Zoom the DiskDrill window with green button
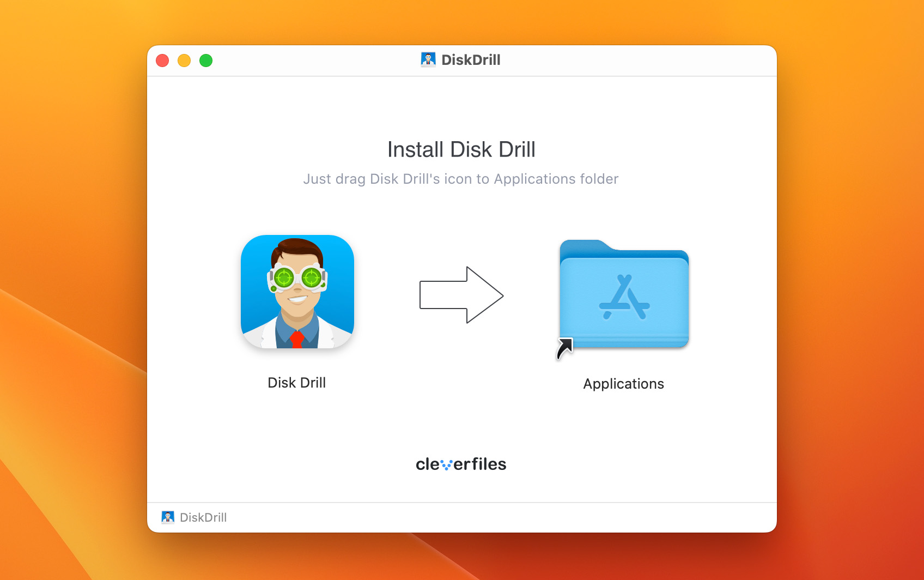924x580 pixels. tap(206, 61)
